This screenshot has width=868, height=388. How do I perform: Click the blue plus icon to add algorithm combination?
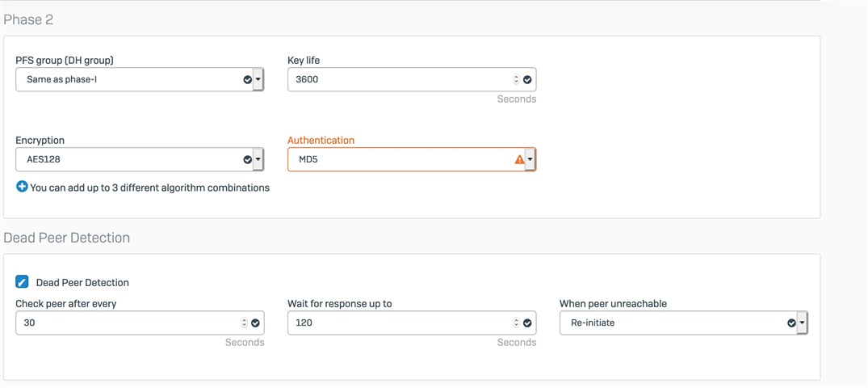[x=22, y=187]
